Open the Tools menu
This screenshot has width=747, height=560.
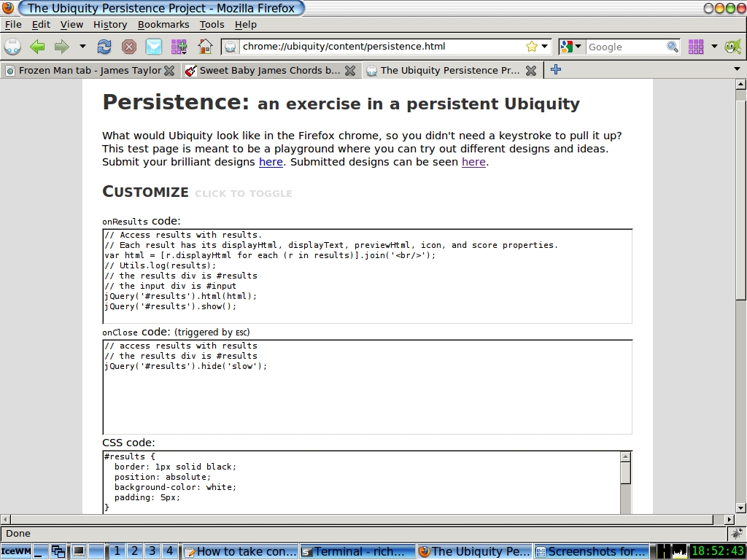tap(212, 25)
